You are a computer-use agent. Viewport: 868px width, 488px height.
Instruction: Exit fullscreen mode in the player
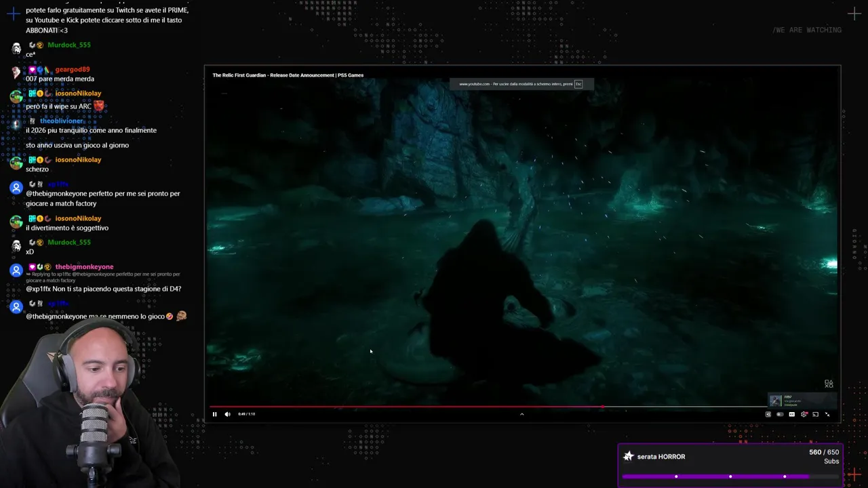pos(827,414)
